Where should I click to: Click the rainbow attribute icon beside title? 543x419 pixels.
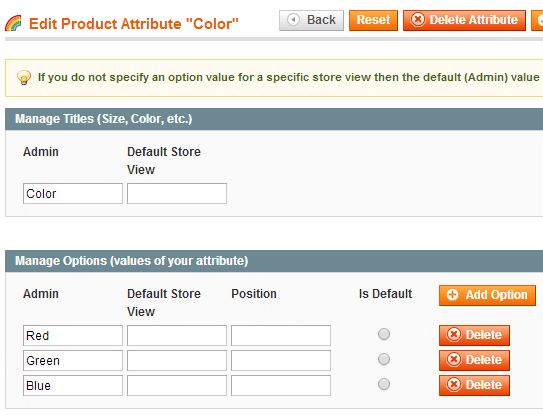[14, 23]
